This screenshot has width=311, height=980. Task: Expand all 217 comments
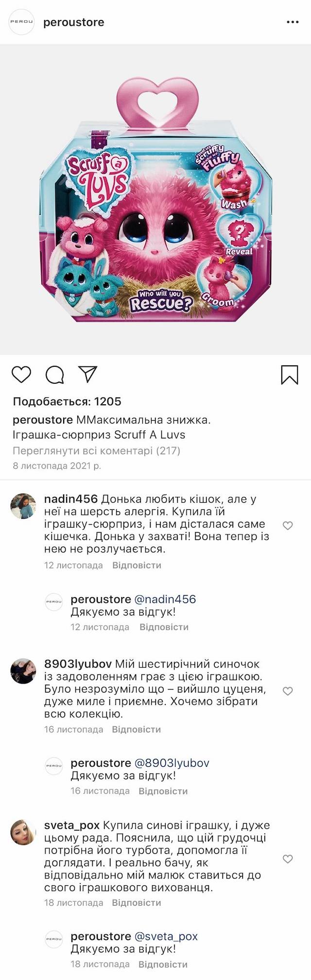click(x=96, y=450)
